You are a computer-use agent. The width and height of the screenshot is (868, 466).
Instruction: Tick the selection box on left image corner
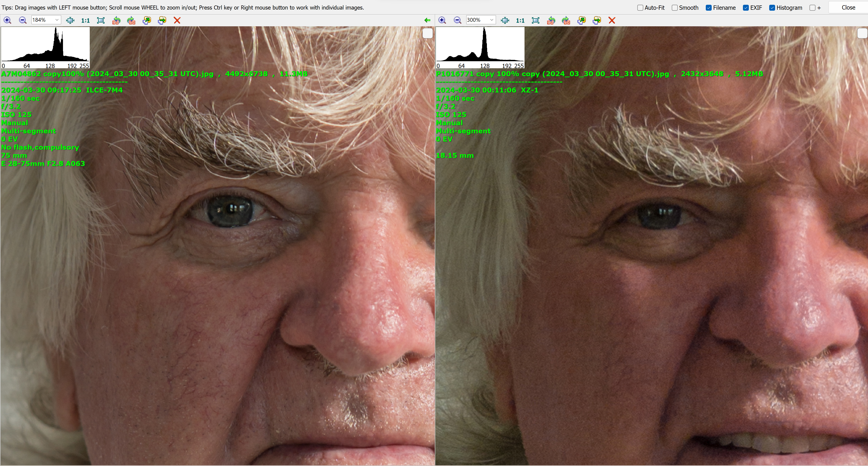tap(427, 34)
